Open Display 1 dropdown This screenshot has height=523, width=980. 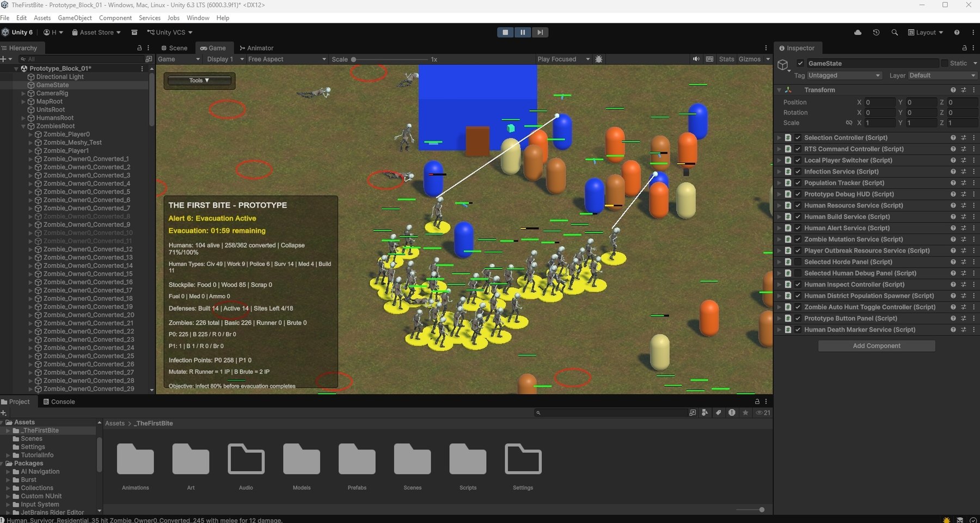pyautogui.click(x=225, y=59)
